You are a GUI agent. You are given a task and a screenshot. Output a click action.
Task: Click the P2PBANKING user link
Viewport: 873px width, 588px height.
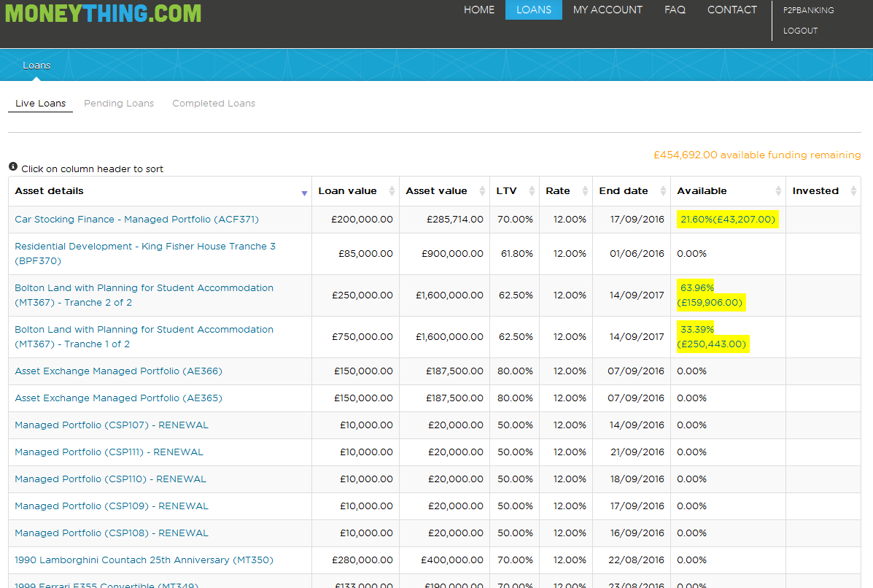pos(808,10)
